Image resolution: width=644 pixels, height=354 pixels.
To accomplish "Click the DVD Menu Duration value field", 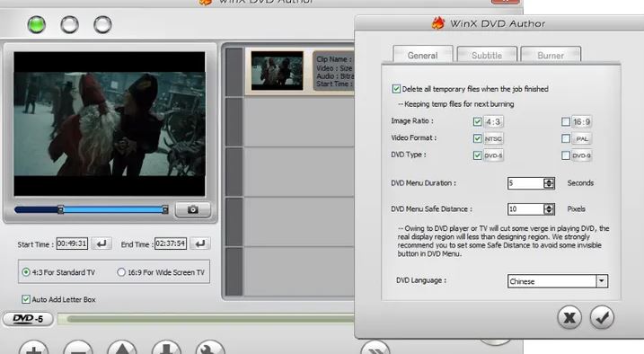I will tap(525, 183).
